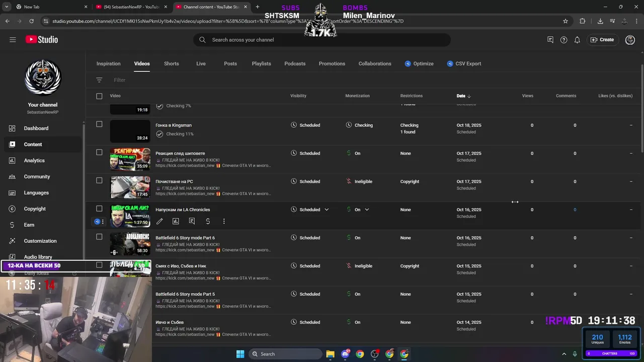
Task: Click the Views column header
Action: point(527,96)
